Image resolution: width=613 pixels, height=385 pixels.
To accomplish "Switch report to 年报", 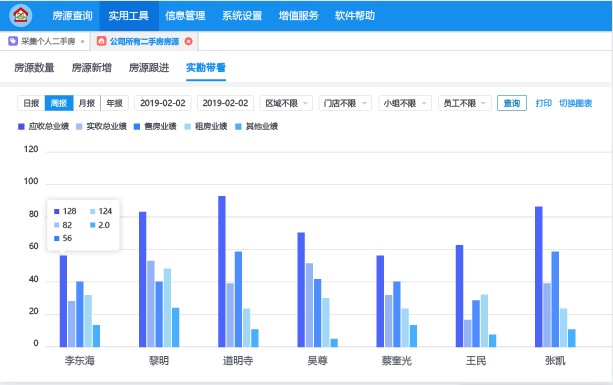I will [x=115, y=103].
